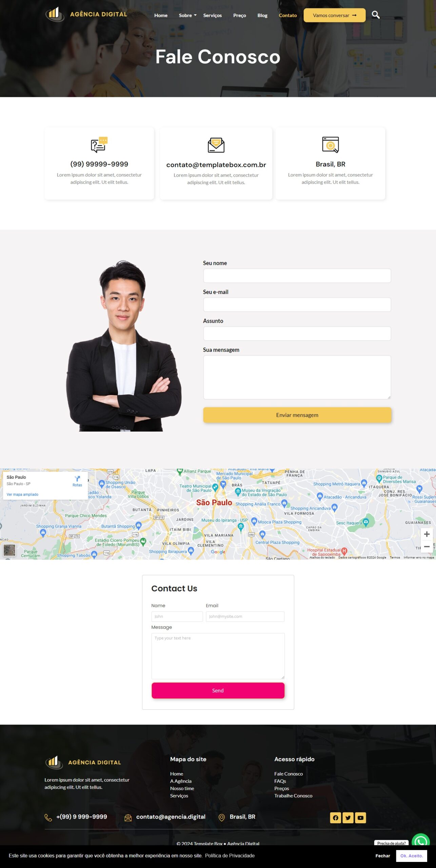Focus the Name field in Contact Us
Image resolution: width=436 pixels, height=868 pixels.
tap(177, 616)
